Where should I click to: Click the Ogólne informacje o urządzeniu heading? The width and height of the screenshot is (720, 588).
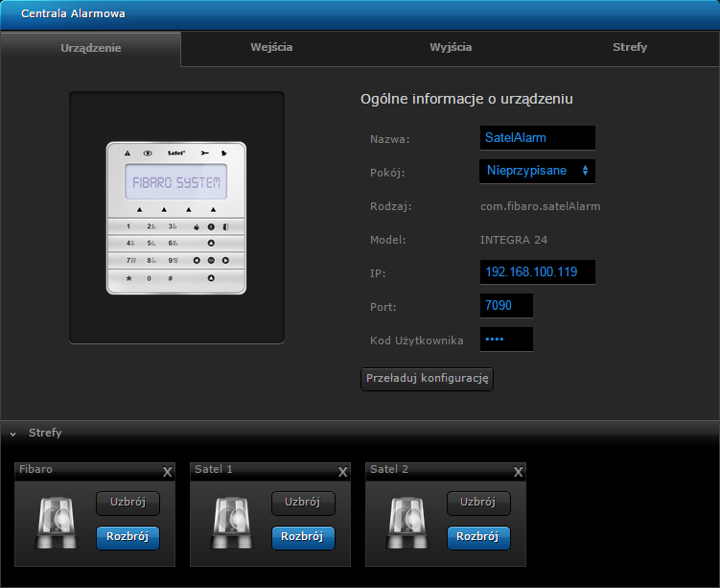467,99
